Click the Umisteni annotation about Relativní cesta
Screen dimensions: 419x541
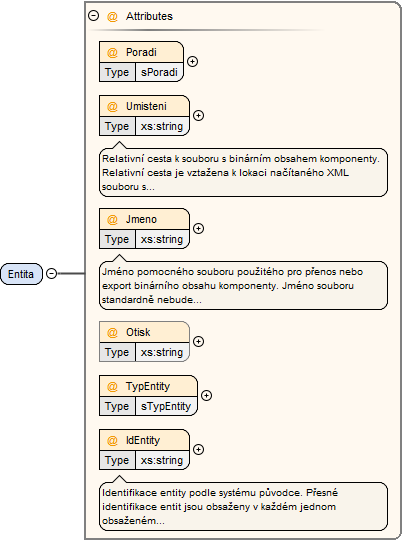[x=243, y=173]
